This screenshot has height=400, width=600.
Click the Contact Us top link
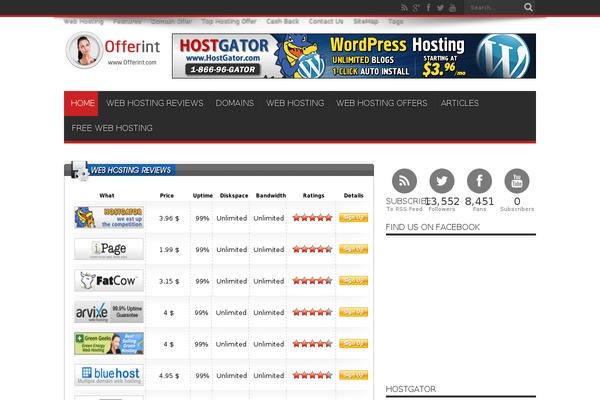pos(326,21)
